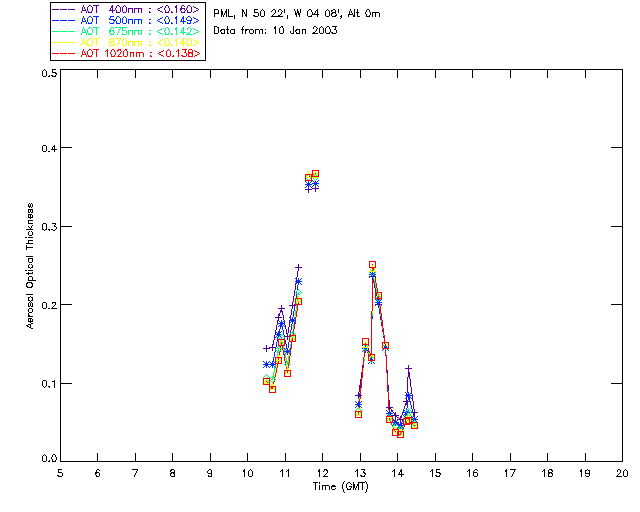Click the x-axis label 11
640x512 pixels.
pyautogui.click(x=285, y=473)
